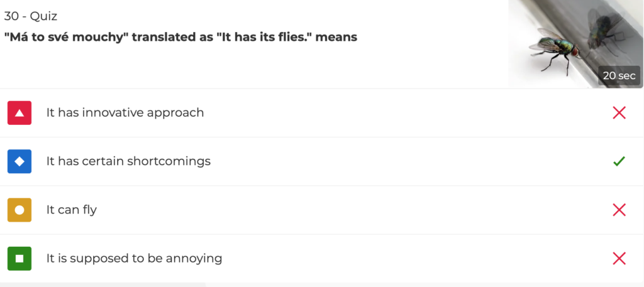This screenshot has height=287, width=644.
Task: Select answer text It has innovative approach
Action: [x=125, y=113]
